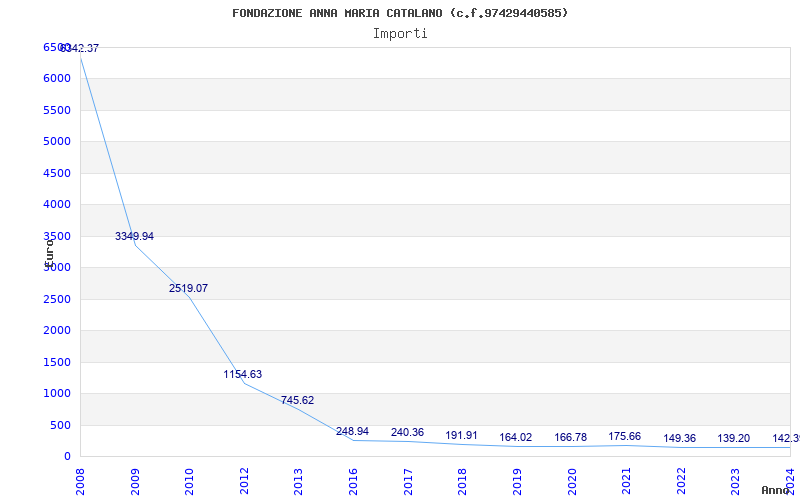Click the Euro axis label
Screen dimensions: 800x500
click(x=49, y=253)
